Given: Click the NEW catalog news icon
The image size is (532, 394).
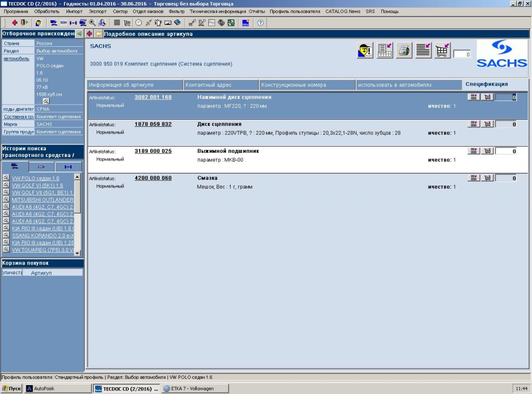Looking at the screenshot, I should (x=246, y=23).
